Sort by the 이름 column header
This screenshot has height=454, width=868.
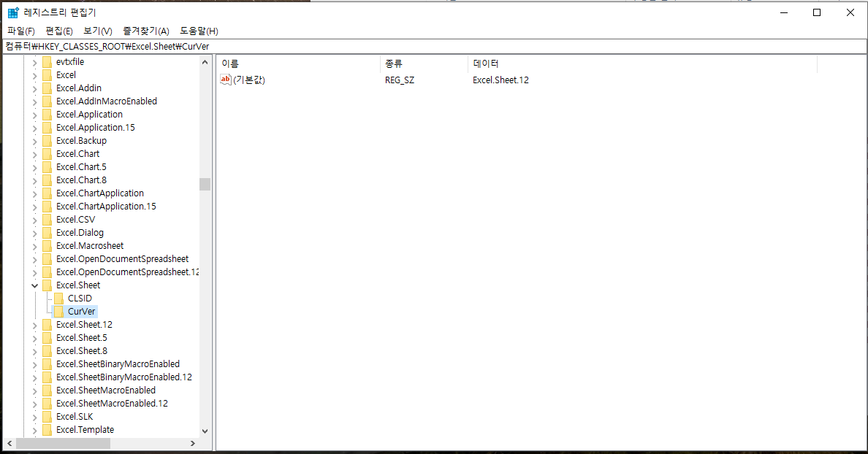click(x=298, y=64)
